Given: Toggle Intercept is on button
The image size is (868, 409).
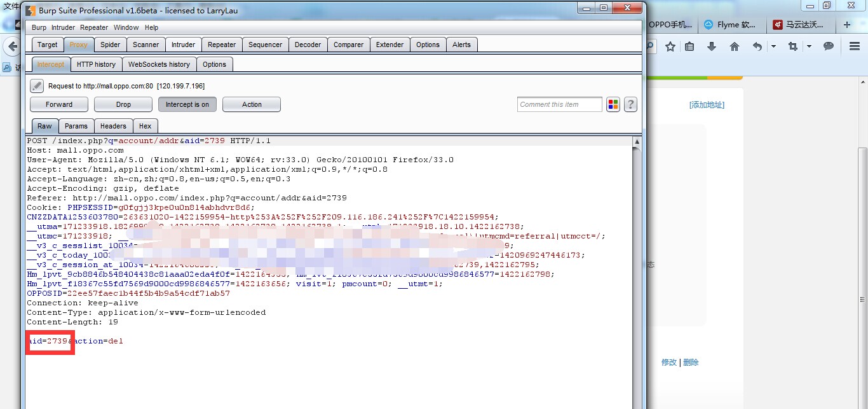Looking at the screenshot, I should click(187, 104).
